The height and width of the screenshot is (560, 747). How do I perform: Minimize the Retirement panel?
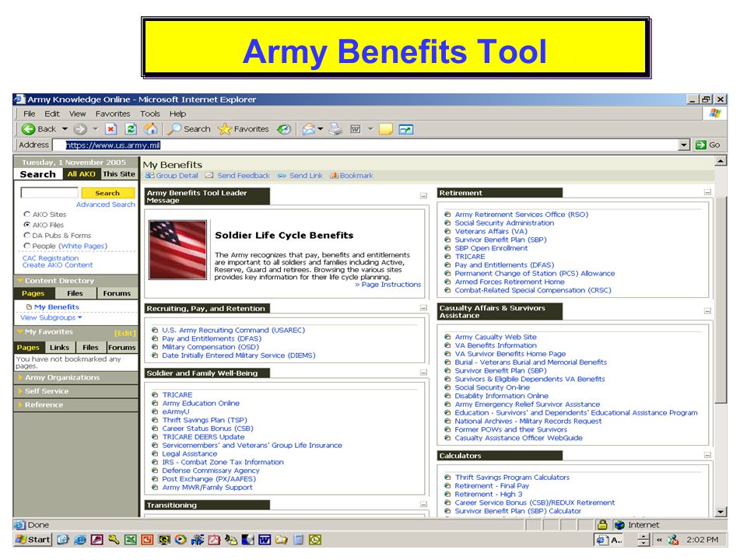[707, 192]
